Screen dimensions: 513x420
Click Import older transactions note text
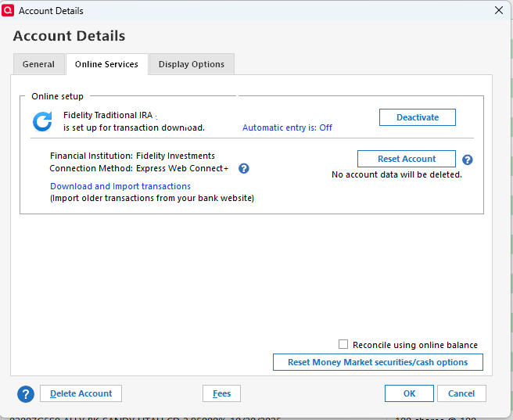152,198
